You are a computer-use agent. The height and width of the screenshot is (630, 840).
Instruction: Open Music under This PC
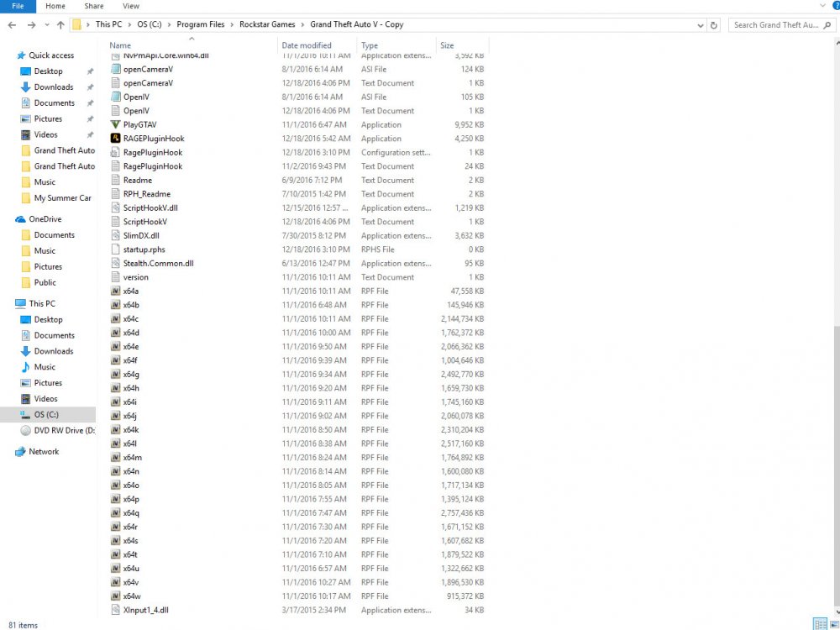point(45,367)
